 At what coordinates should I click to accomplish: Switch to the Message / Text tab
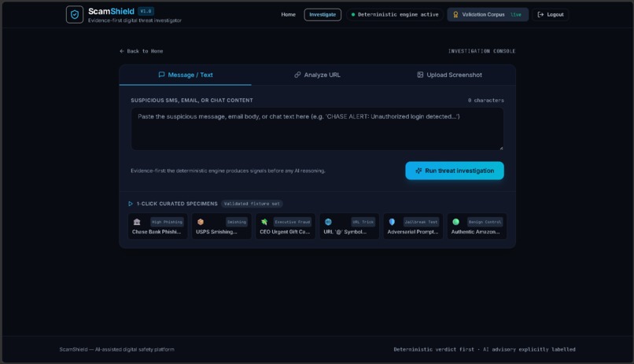185,75
